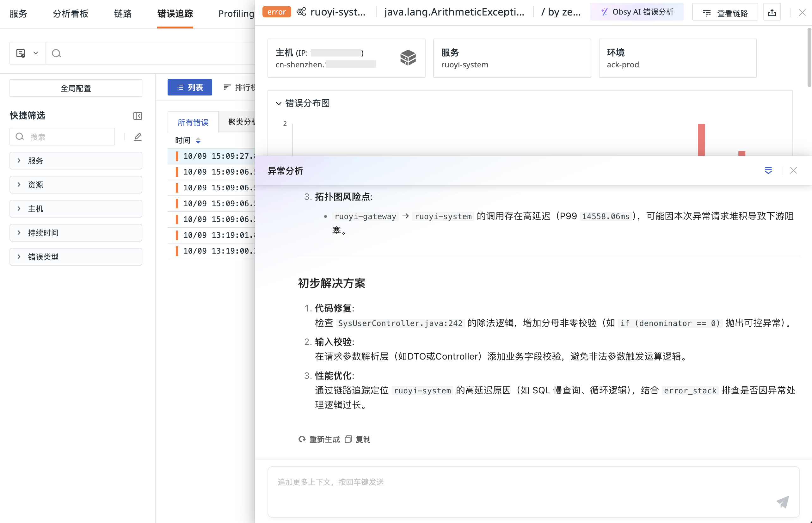Image resolution: width=812 pixels, height=523 pixels.
Task: Expand the 资源 filter group
Action: (76, 185)
